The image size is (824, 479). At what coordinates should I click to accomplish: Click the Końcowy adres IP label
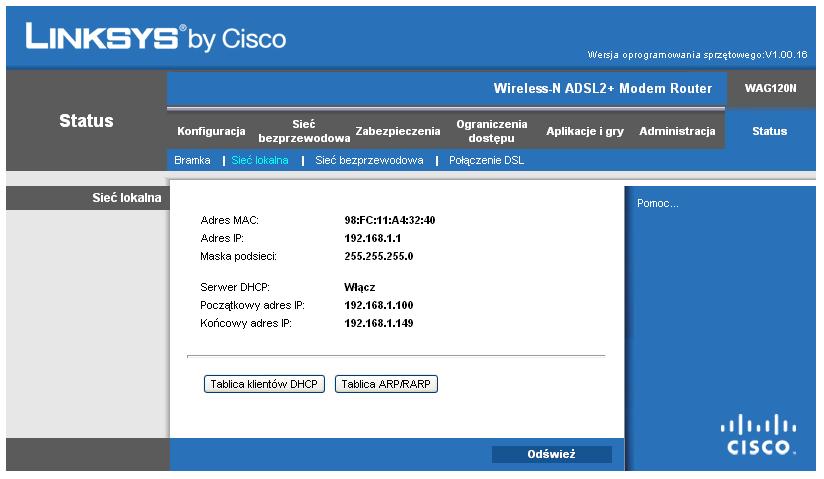coord(246,323)
